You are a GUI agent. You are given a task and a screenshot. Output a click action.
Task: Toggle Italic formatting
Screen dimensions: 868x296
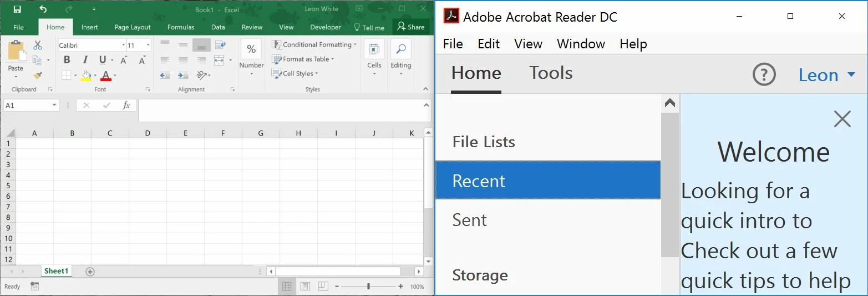tap(85, 60)
